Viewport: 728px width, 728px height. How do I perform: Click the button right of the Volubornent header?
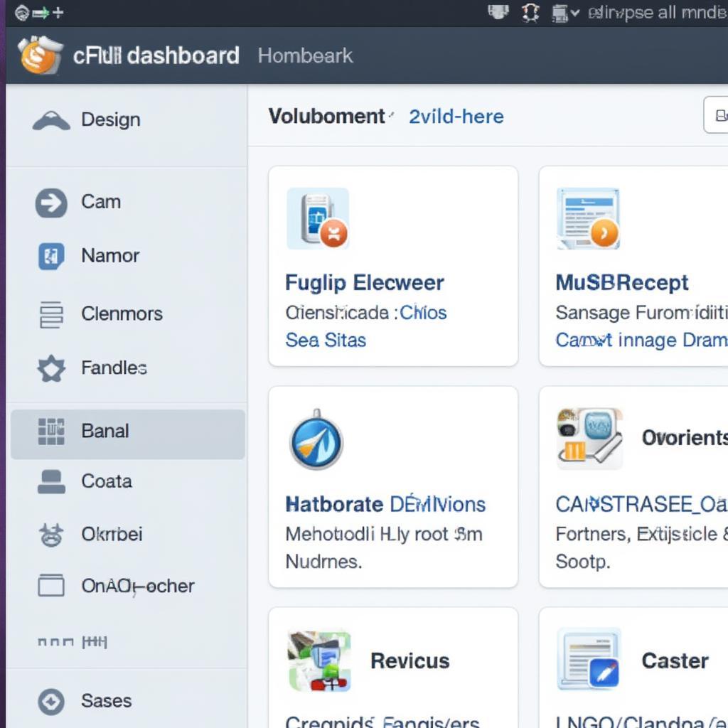click(x=717, y=114)
